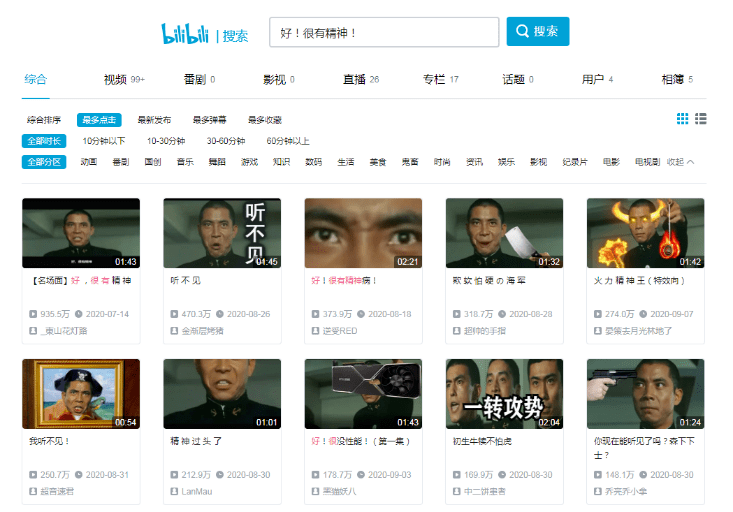Select the 60分钟以上 duration filter
The height and width of the screenshot is (512, 733).
[288, 141]
